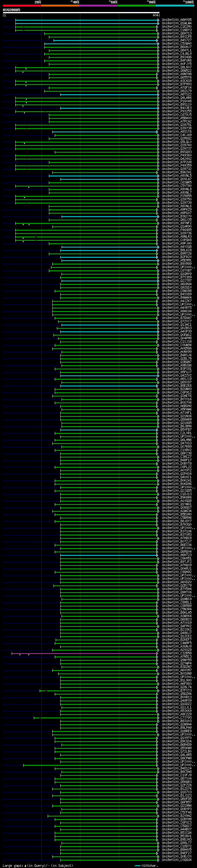Open the UniRef100_Q1WLW4 entry

point(176,23)
